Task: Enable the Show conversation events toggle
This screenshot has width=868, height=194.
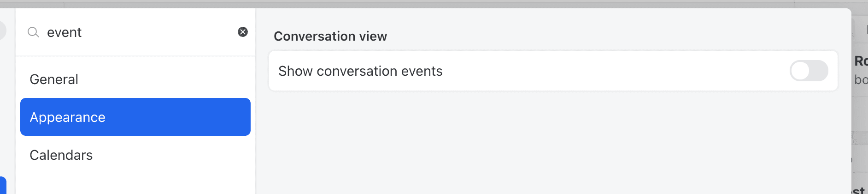Action: [x=809, y=71]
